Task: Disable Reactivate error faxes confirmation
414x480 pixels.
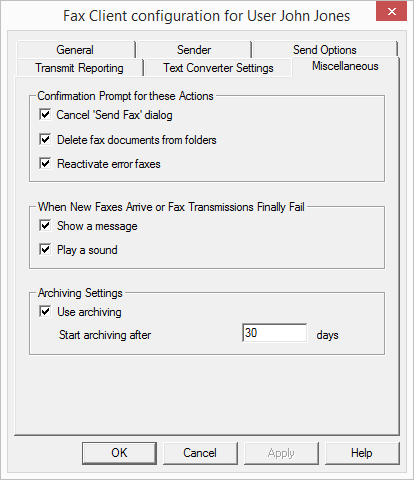Action: (x=45, y=164)
